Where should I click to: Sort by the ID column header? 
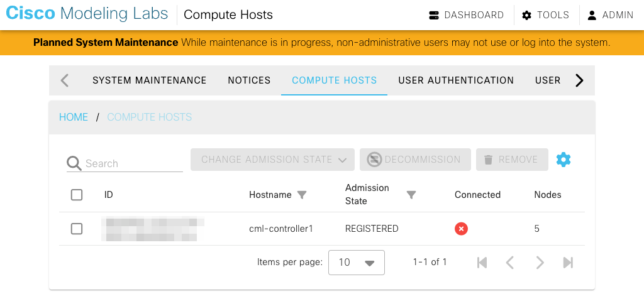108,195
